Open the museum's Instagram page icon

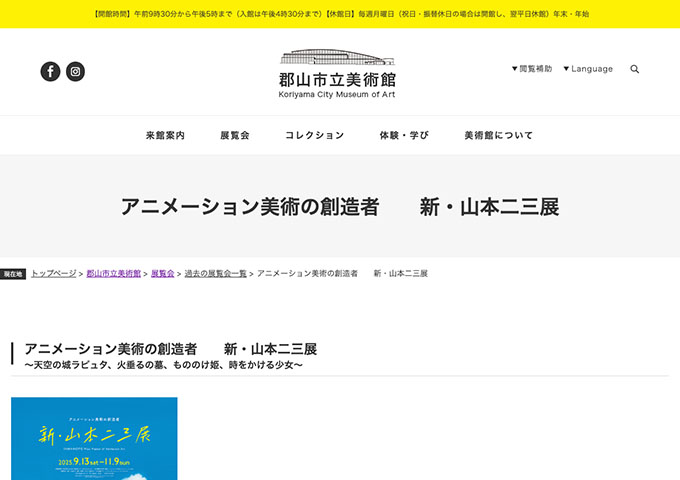click(76, 71)
